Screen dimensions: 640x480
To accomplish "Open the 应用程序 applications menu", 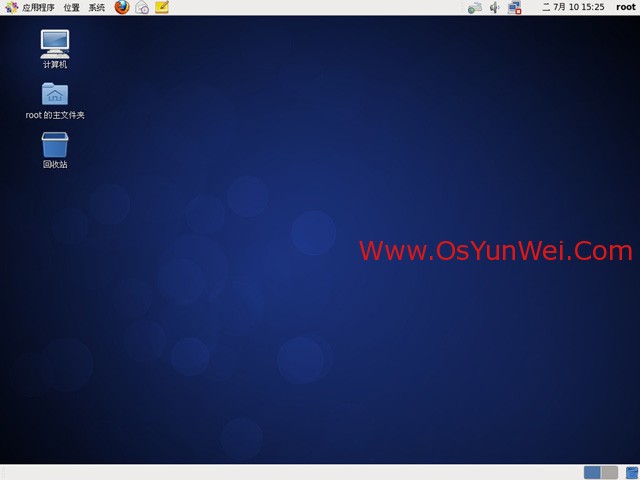I will click(x=30, y=7).
